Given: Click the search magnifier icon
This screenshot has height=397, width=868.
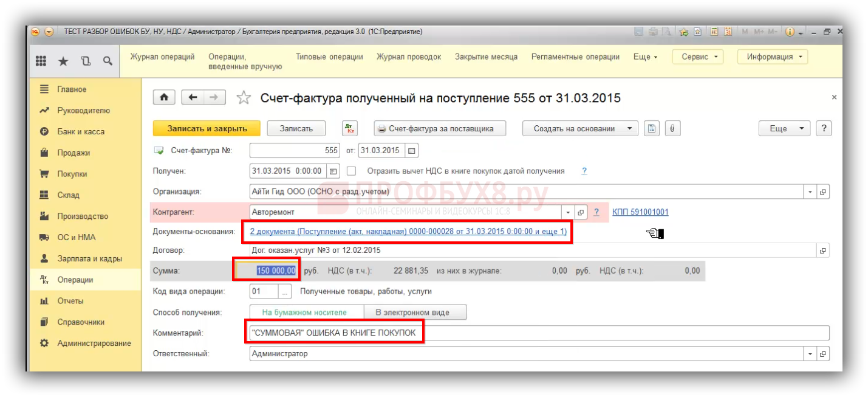Looking at the screenshot, I should coord(108,61).
